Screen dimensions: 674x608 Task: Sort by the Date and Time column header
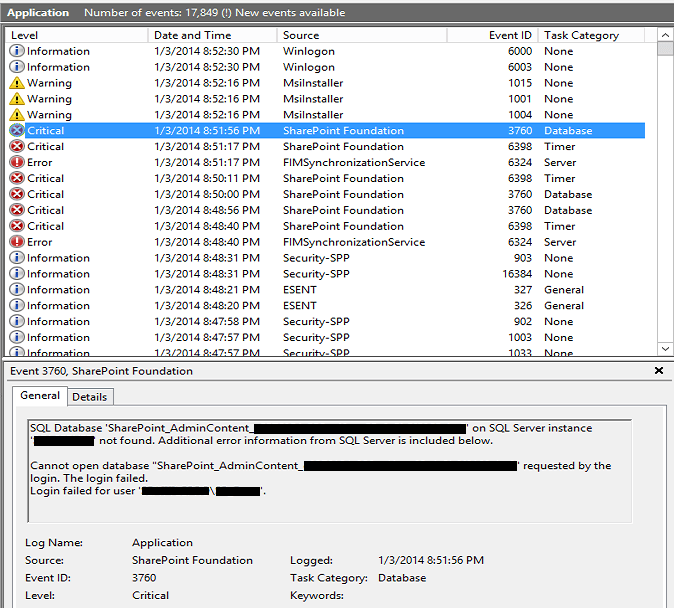[x=212, y=35]
